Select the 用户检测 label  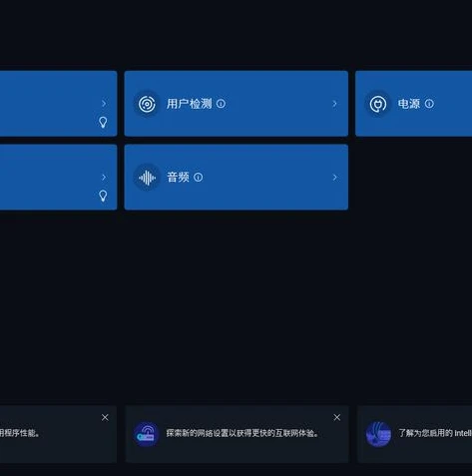tap(189, 104)
